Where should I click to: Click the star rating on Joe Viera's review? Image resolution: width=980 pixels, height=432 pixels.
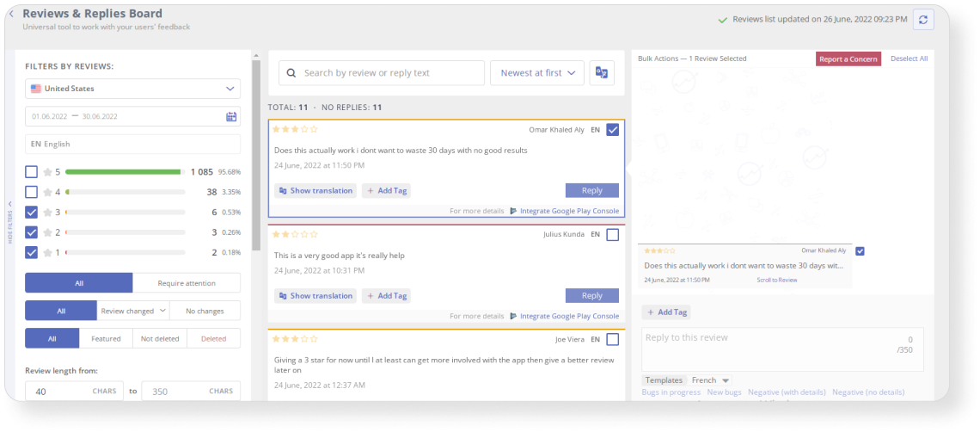pyautogui.click(x=295, y=339)
